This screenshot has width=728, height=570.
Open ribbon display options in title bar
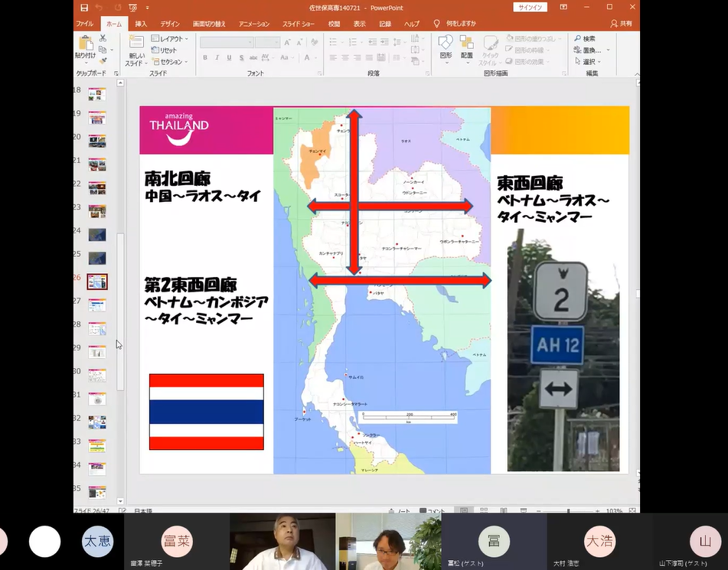pos(563,8)
